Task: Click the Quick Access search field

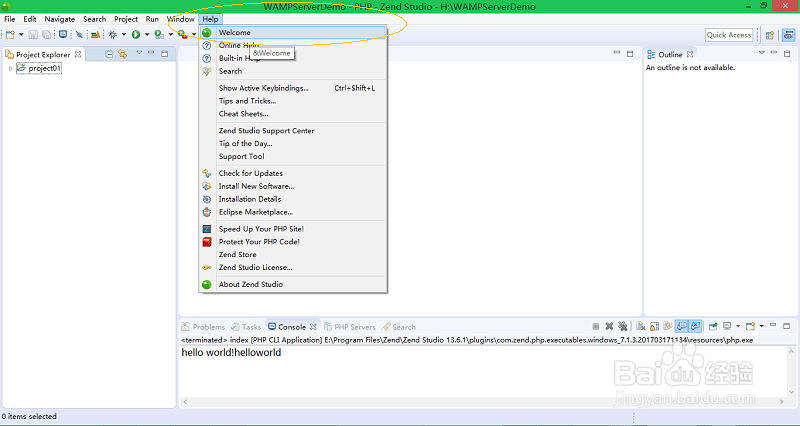Action: pos(729,35)
